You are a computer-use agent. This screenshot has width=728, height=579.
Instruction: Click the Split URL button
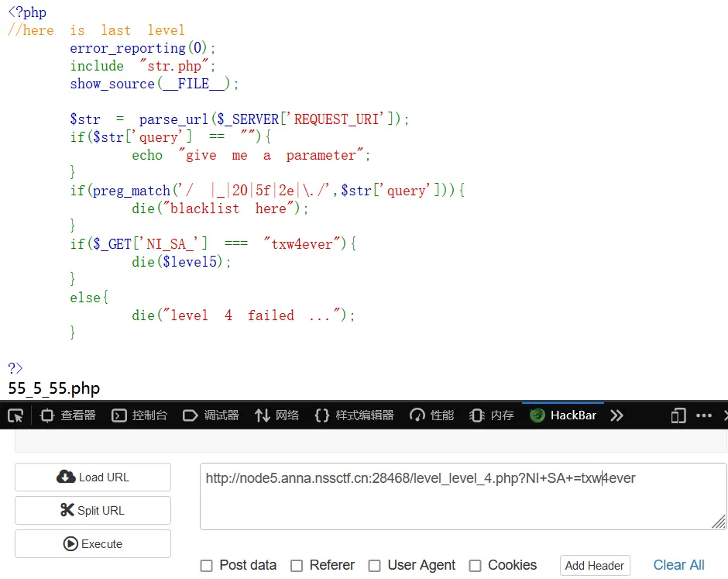[x=93, y=511]
